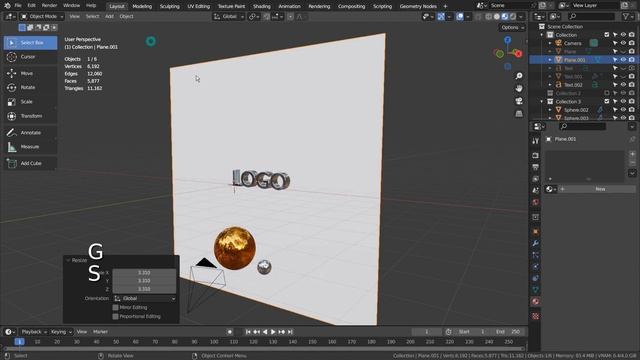Switch to the Shading workspace tab

[262, 6]
